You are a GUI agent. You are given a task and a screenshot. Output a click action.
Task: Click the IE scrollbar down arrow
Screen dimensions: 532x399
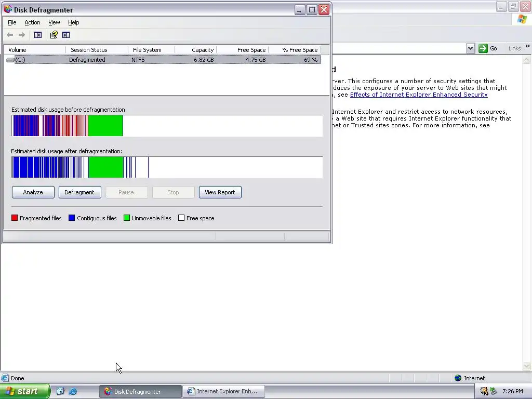click(527, 366)
